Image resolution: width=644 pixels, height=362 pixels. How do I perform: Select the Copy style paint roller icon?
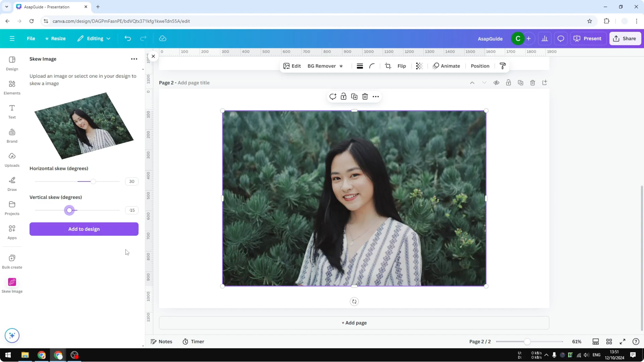click(x=503, y=66)
